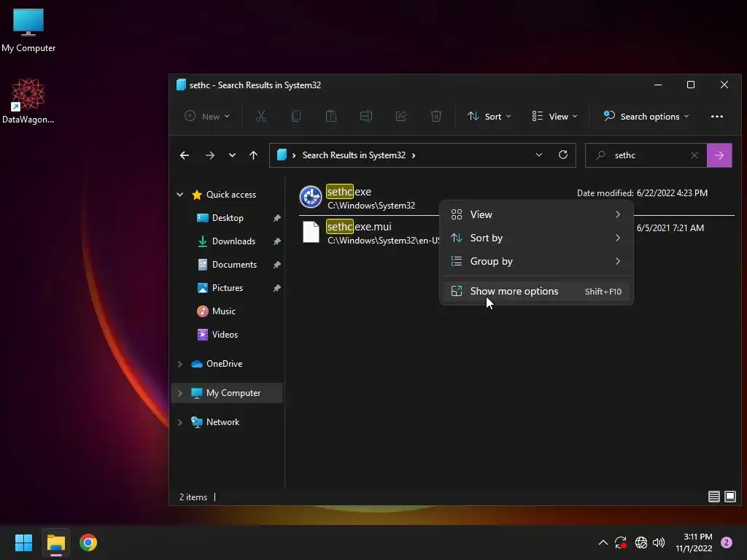The width and height of the screenshot is (747, 560).
Task: Click the Copy icon in toolbar
Action: (x=296, y=116)
